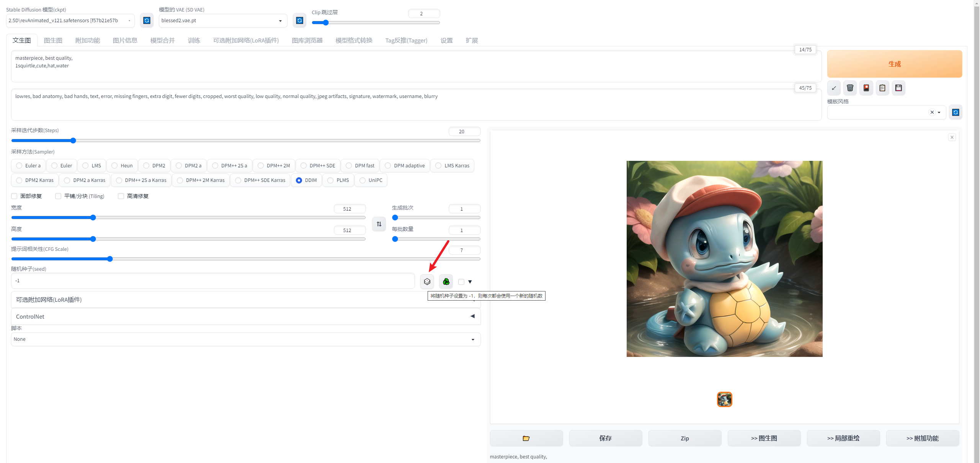Click the 生成 generate button
980x463 pixels.
click(895, 64)
